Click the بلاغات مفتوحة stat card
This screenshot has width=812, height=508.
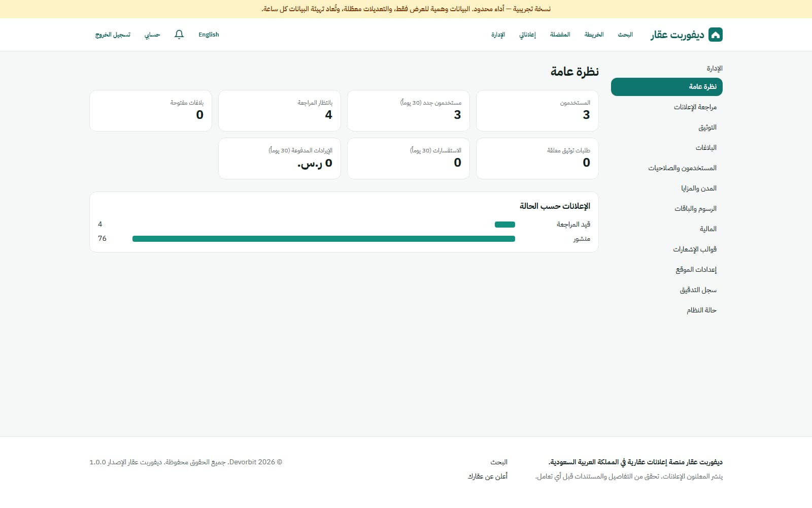tap(151, 111)
